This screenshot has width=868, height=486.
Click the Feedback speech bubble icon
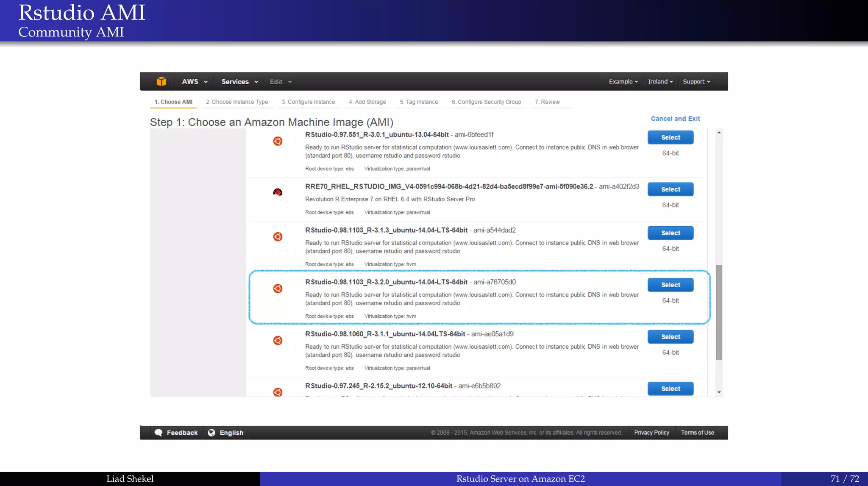tap(159, 433)
